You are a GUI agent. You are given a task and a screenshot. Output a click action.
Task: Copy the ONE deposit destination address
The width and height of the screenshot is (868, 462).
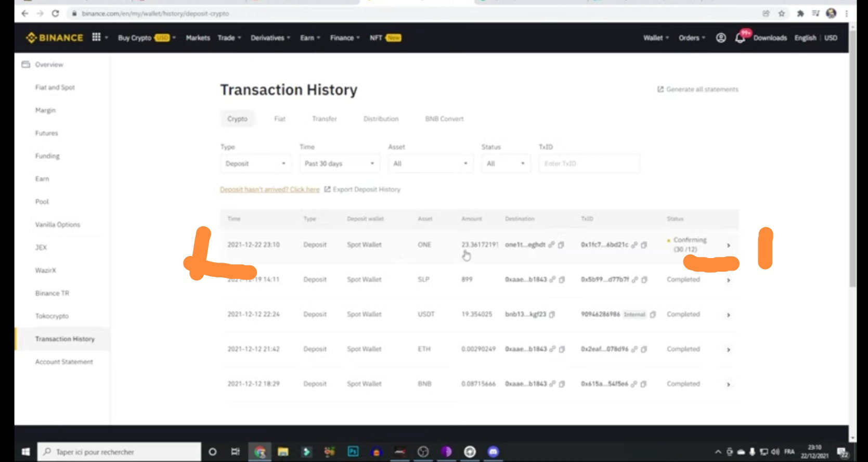[x=561, y=245]
